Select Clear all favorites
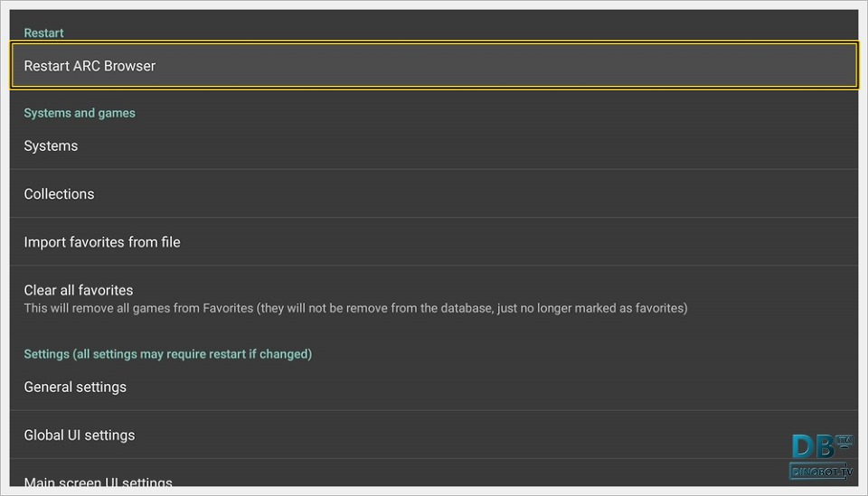 (434, 299)
